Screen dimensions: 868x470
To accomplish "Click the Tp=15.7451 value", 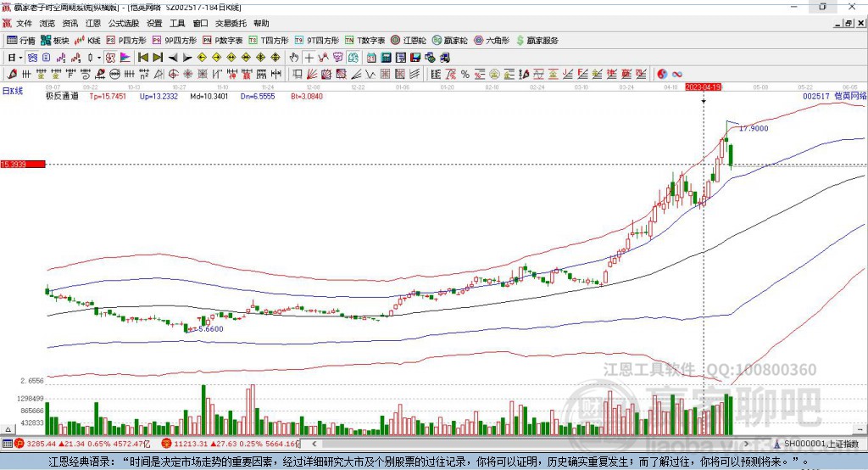I will coord(108,96).
